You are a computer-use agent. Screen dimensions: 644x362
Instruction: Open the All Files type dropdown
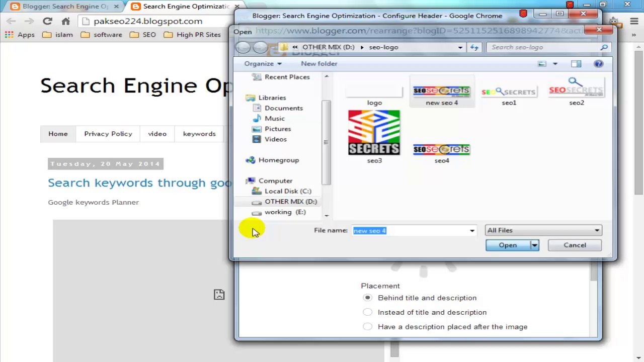tap(543, 230)
